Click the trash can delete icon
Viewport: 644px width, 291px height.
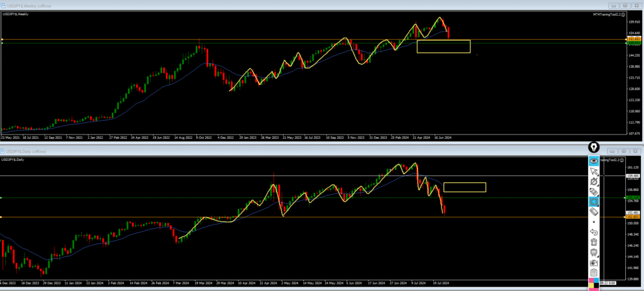click(594, 243)
